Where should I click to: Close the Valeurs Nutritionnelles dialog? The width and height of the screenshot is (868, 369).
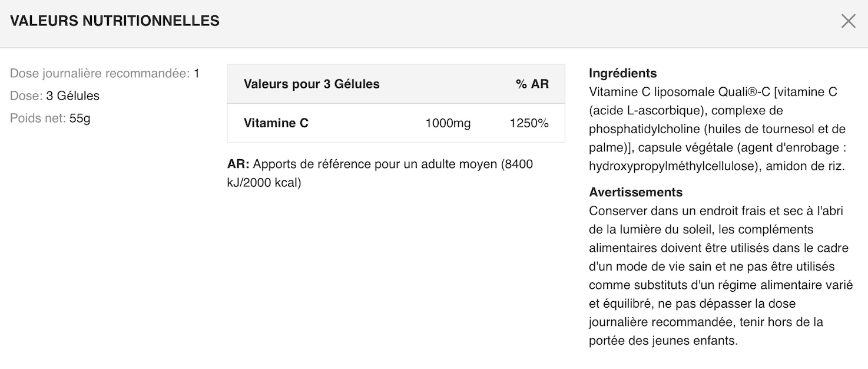(848, 22)
